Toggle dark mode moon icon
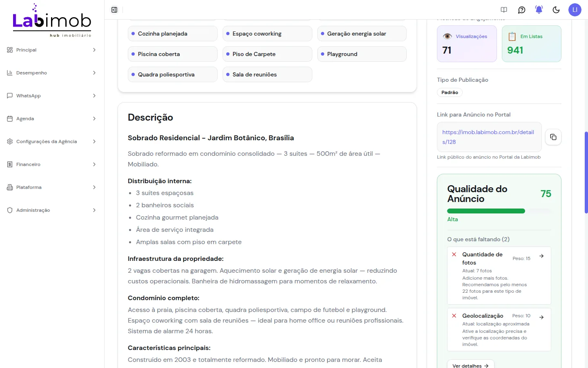This screenshot has width=588, height=368. [556, 10]
